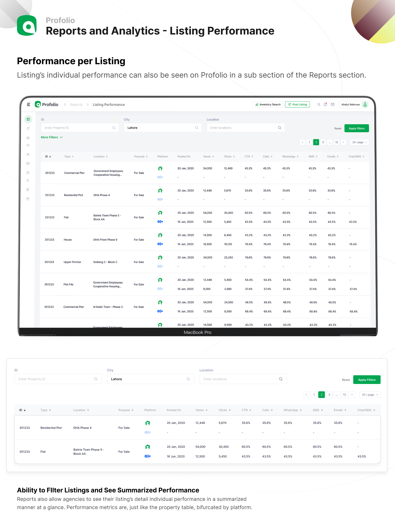
Task: Open the Lahore city combo box in laptop
Action: (x=163, y=127)
